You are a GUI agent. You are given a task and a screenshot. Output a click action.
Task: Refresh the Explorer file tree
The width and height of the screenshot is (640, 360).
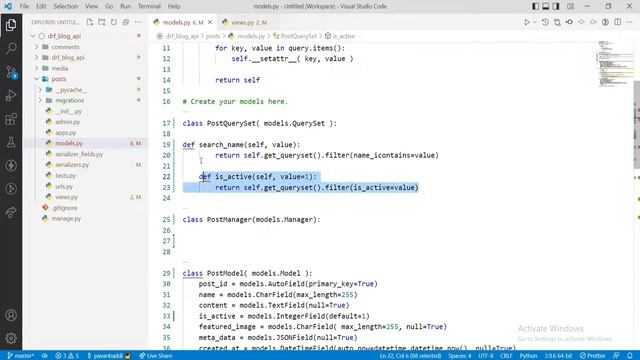[x=114, y=22]
